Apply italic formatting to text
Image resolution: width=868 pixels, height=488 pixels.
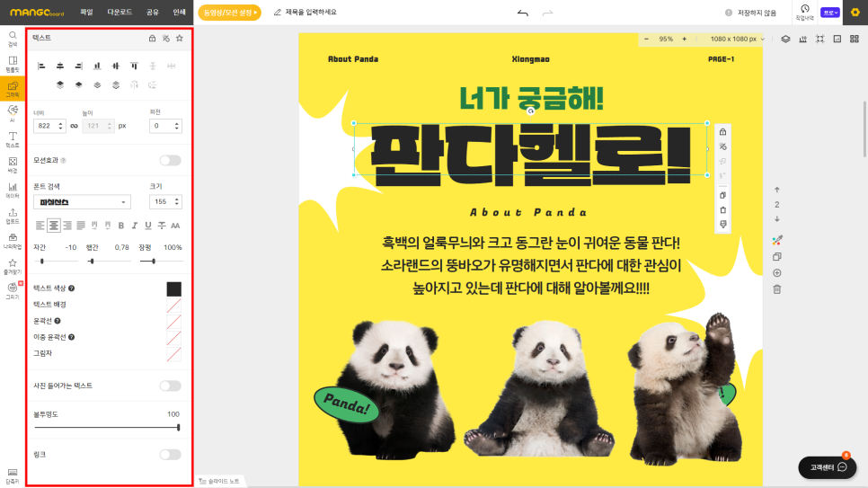pyautogui.click(x=135, y=226)
